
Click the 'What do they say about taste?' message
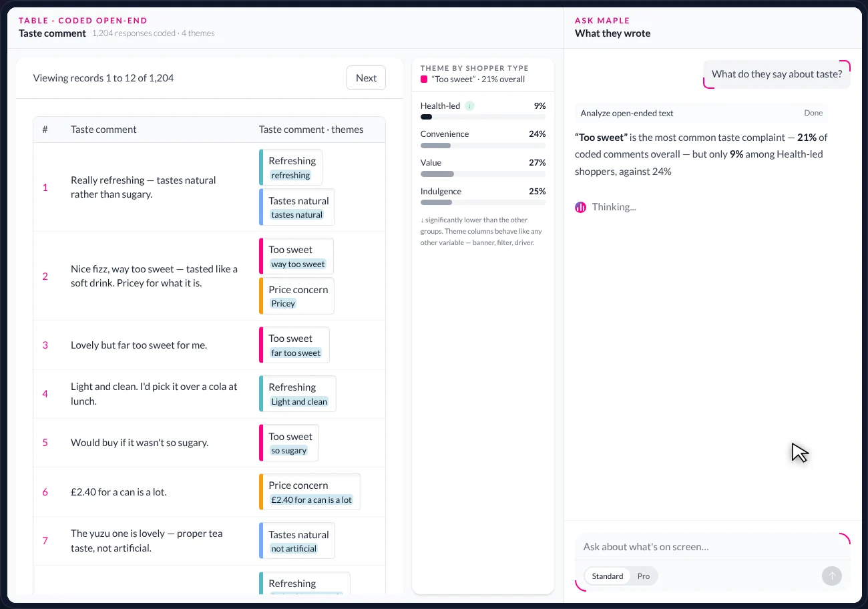coord(777,74)
